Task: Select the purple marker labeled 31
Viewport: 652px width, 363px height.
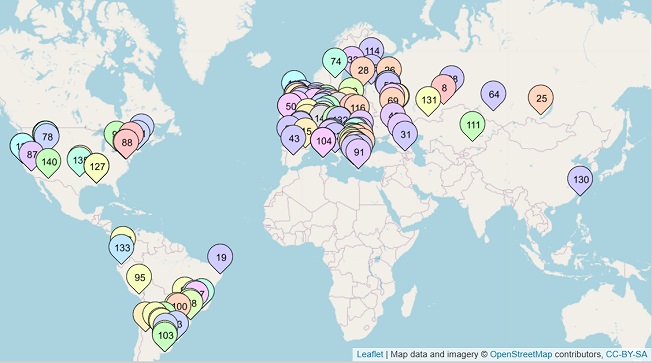Action: [405, 134]
